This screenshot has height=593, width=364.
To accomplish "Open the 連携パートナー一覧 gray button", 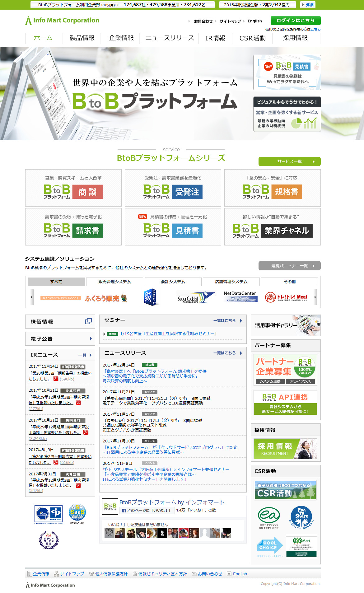I will (289, 266).
